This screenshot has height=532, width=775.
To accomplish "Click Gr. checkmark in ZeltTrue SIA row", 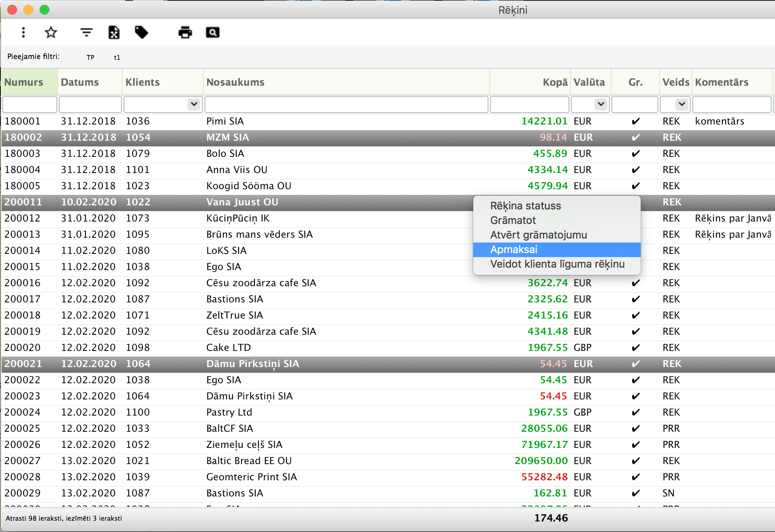I will [635, 315].
